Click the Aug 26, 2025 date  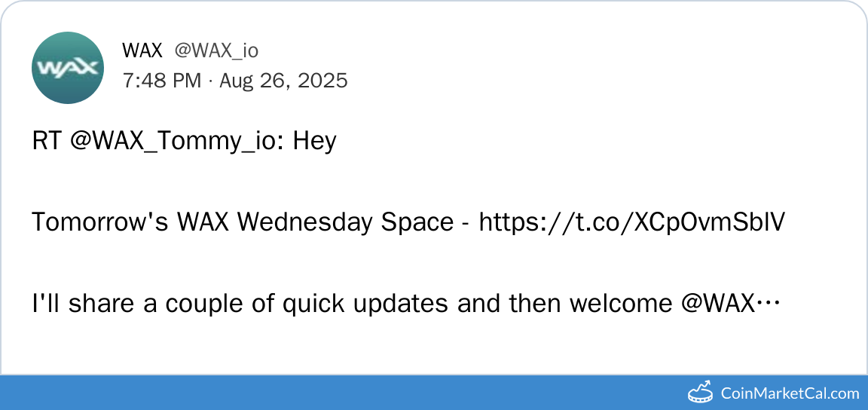click(283, 81)
